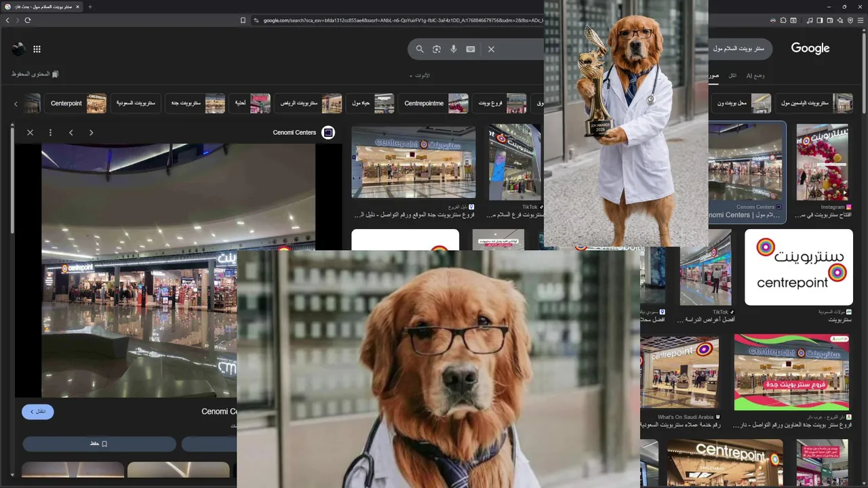The height and width of the screenshot is (488, 868).
Task: Search by image with the Lens icon
Action: click(x=437, y=49)
